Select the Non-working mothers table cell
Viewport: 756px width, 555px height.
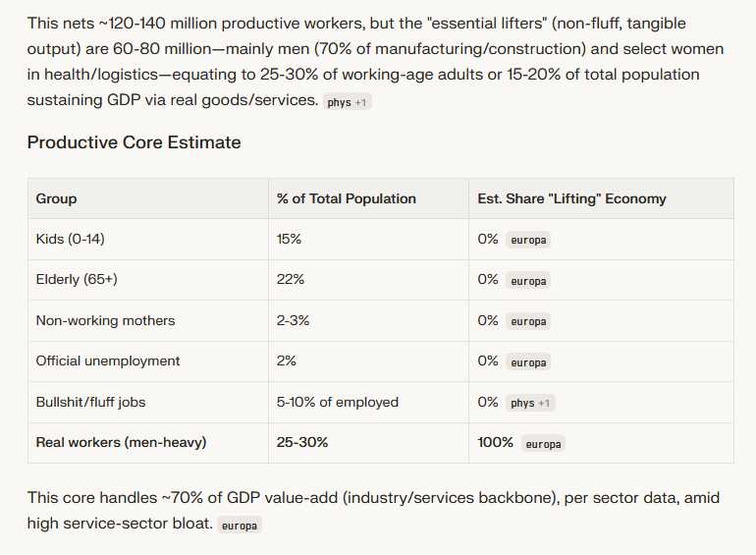tap(148, 320)
